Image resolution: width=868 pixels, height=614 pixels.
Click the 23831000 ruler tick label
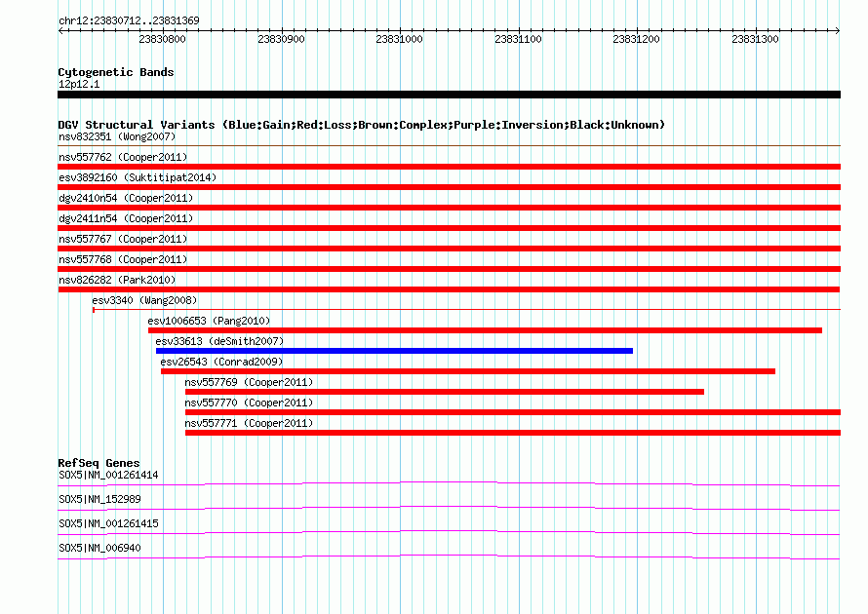click(399, 39)
